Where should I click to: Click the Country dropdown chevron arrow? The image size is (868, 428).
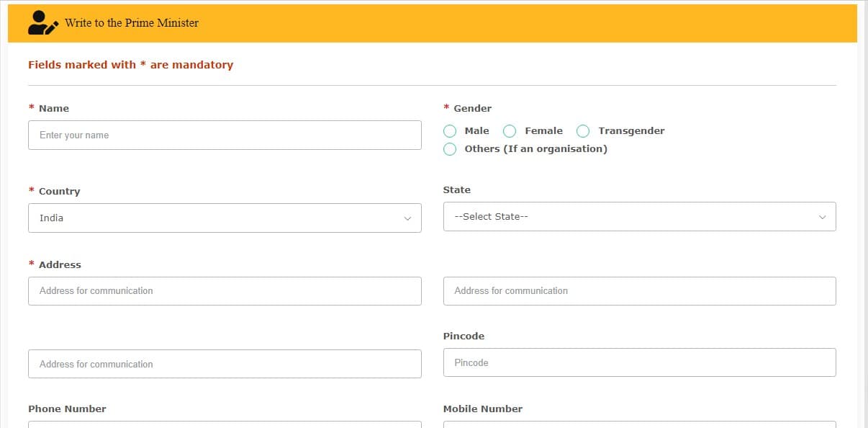(x=407, y=218)
